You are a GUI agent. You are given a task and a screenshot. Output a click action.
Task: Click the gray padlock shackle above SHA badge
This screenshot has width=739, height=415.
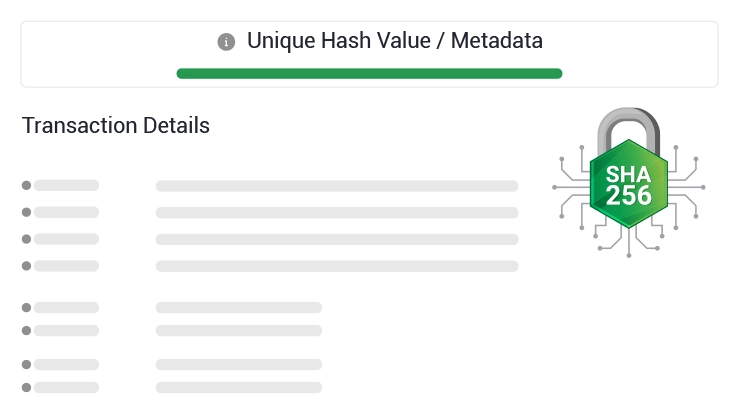628,125
